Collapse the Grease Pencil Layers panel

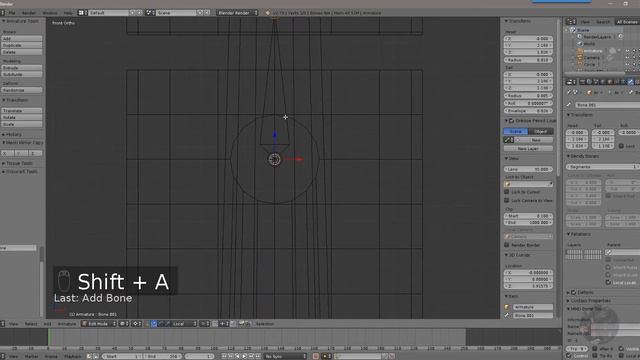point(530,121)
